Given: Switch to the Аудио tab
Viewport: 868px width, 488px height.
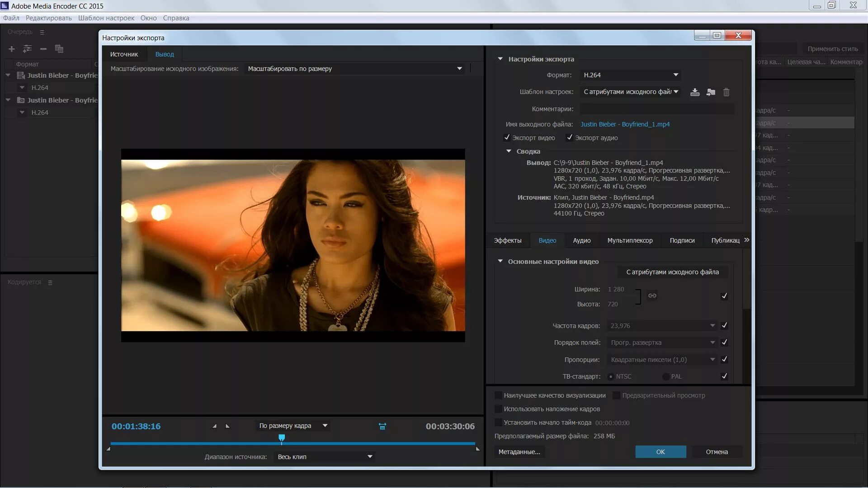Looking at the screenshot, I should point(581,240).
